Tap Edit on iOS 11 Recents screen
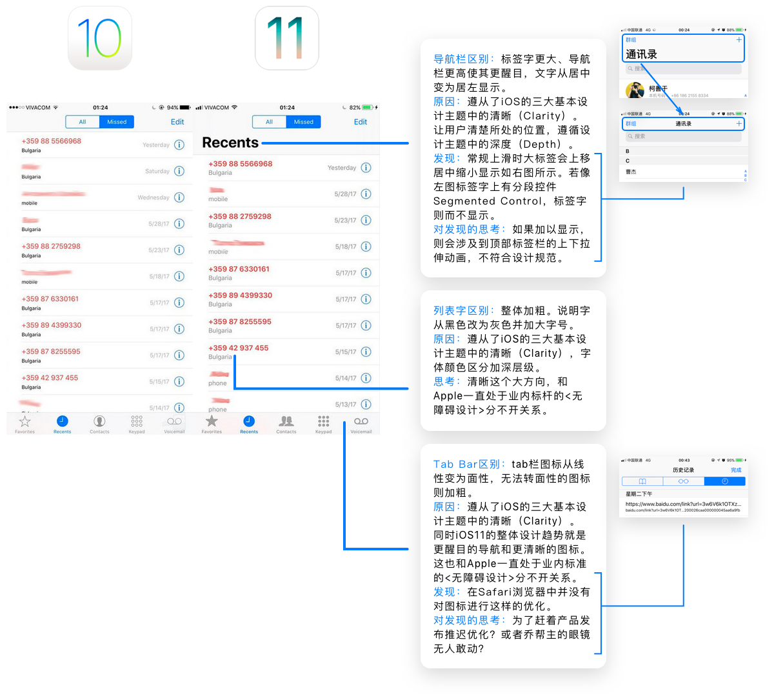 (x=361, y=122)
